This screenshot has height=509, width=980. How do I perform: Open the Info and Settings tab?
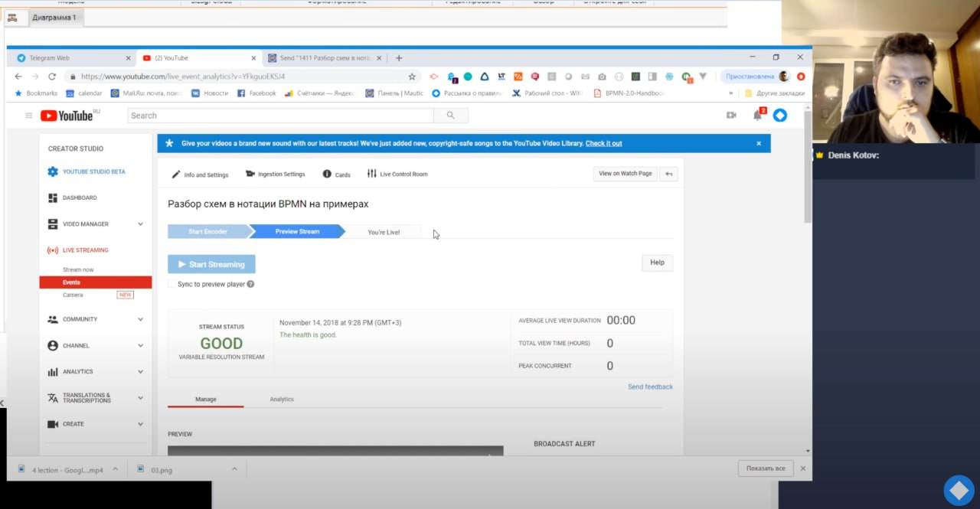tap(201, 175)
